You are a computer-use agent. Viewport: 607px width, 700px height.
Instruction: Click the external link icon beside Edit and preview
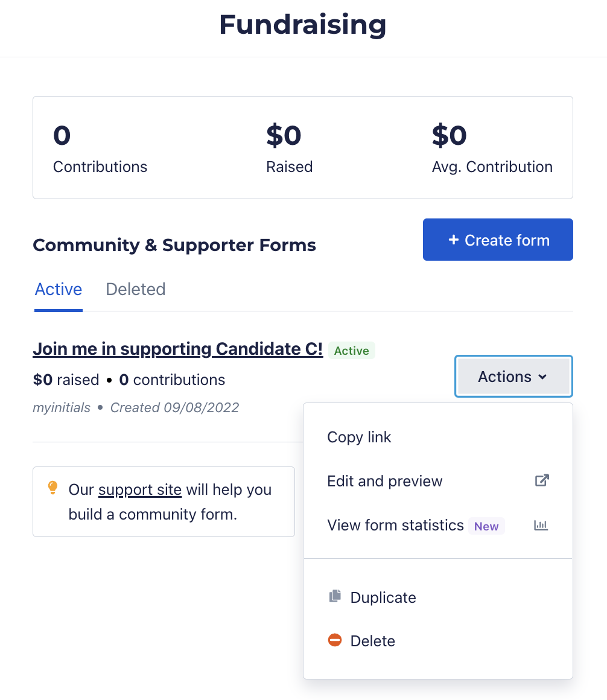(x=542, y=480)
